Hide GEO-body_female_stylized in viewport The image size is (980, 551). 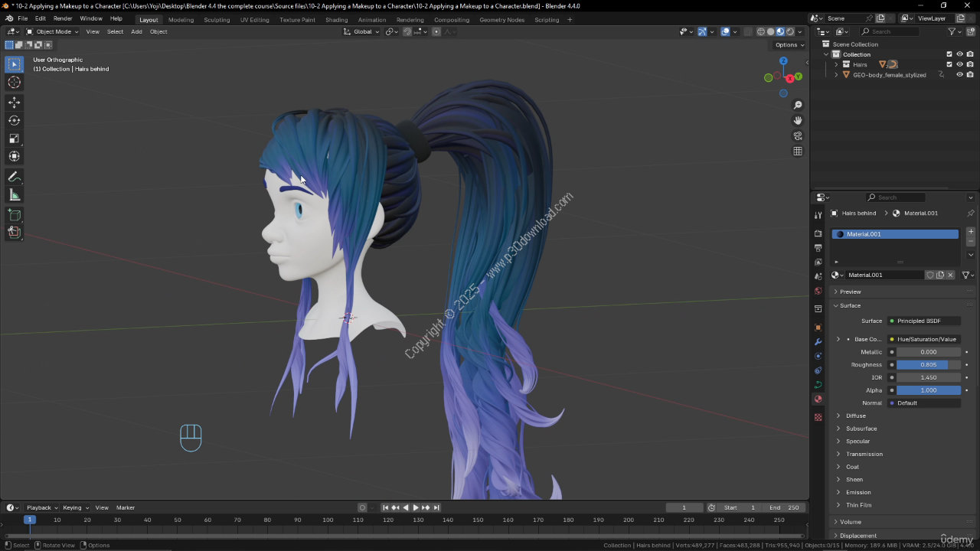(x=959, y=75)
